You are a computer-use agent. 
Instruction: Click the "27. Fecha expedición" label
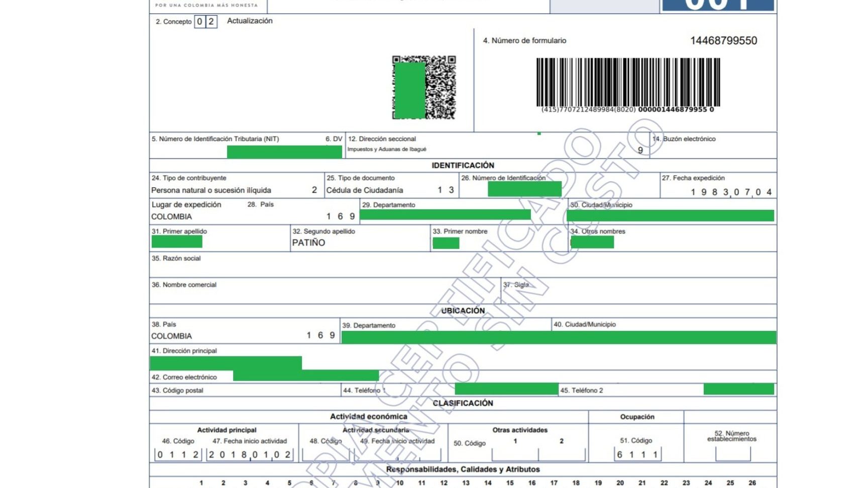(x=693, y=178)
